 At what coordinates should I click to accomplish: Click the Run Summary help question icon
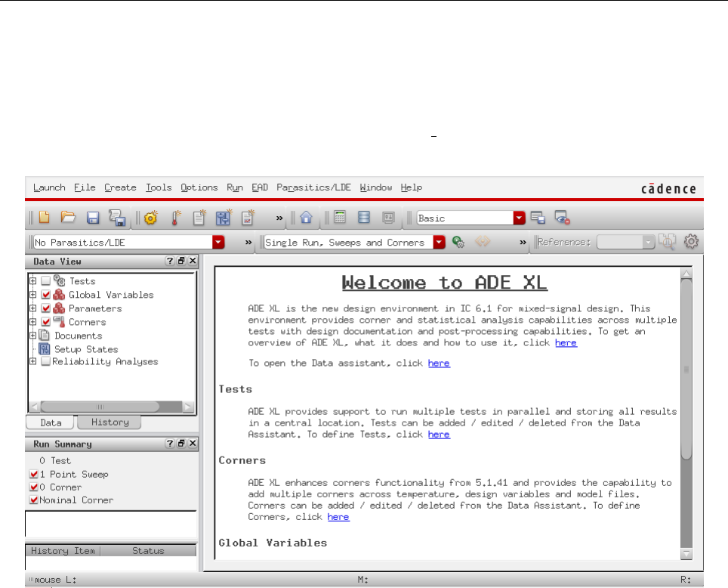pyautogui.click(x=170, y=444)
